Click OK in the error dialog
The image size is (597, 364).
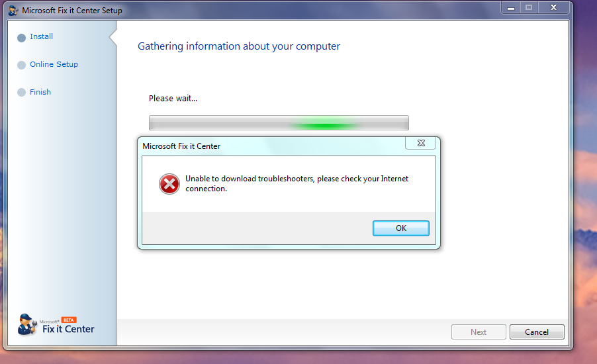[x=401, y=228]
